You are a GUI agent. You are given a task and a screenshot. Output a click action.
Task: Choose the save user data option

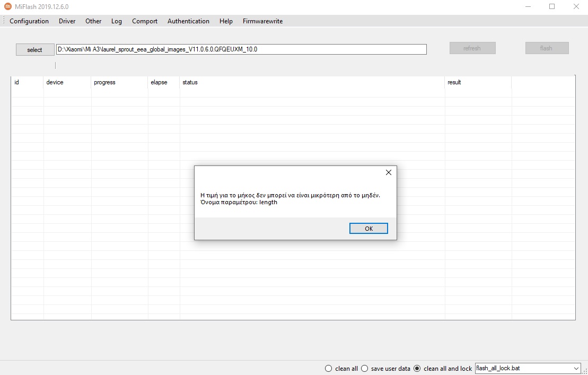tap(364, 368)
